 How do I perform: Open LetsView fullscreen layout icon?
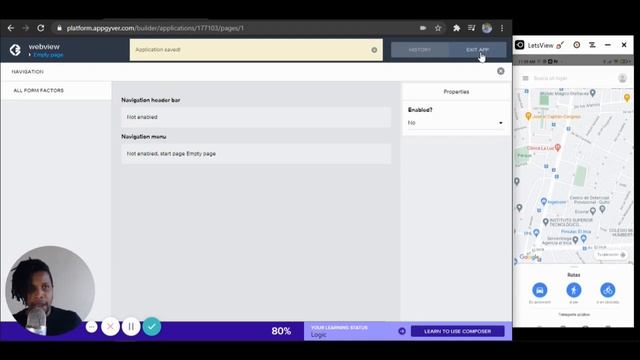pos(592,45)
